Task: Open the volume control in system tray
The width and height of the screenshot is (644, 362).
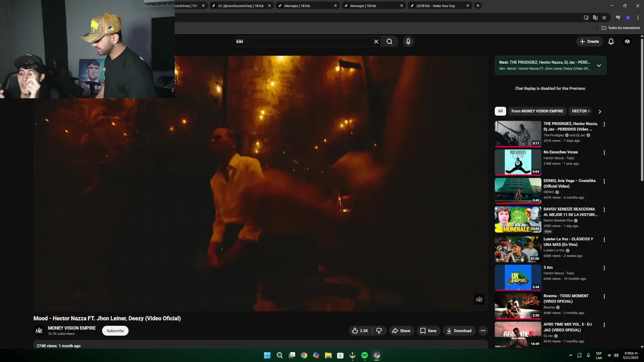Action: point(616,355)
